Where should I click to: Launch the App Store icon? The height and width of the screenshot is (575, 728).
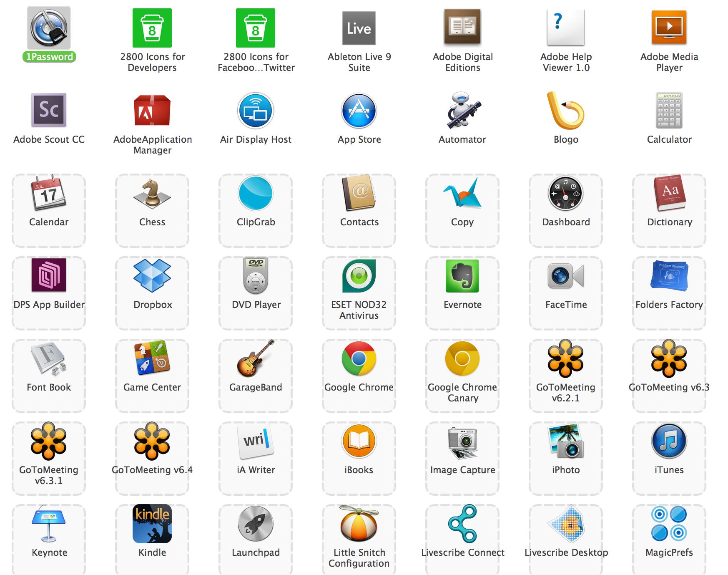359,111
